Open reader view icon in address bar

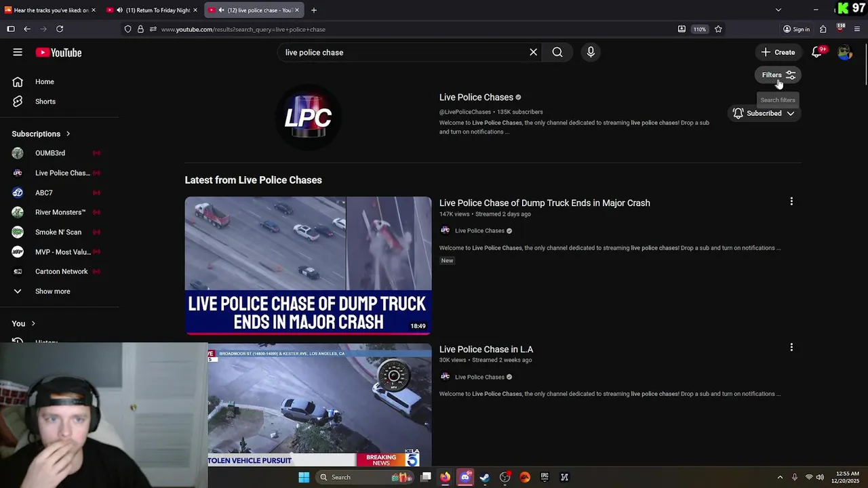[x=682, y=29]
